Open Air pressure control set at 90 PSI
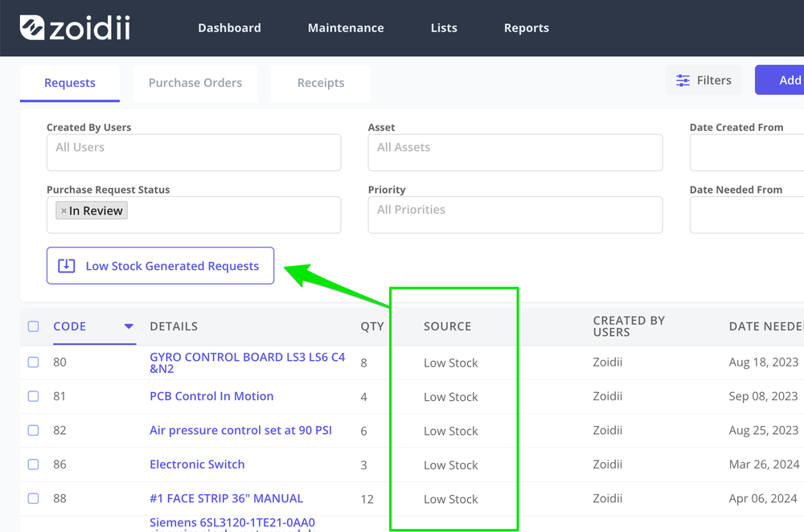Image resolution: width=804 pixels, height=532 pixels. [240, 431]
